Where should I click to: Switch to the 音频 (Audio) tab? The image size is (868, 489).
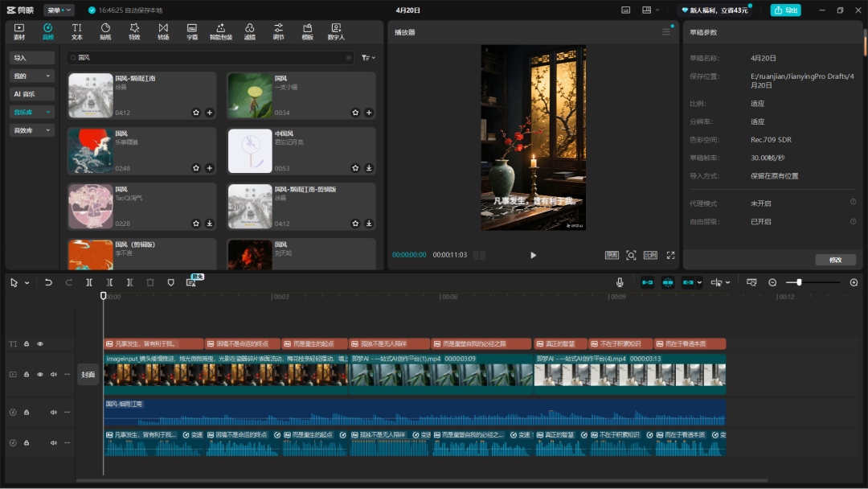(47, 32)
